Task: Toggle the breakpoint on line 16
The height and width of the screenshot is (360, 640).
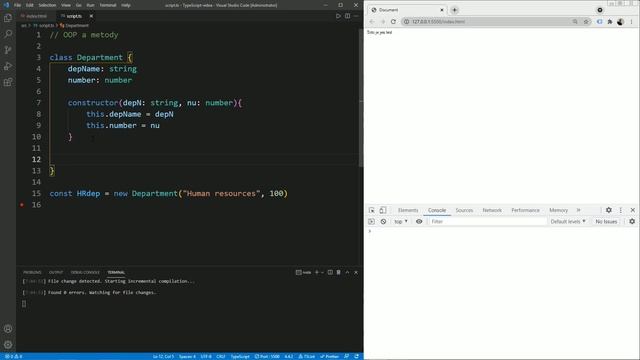Action: pyautogui.click(x=22, y=205)
